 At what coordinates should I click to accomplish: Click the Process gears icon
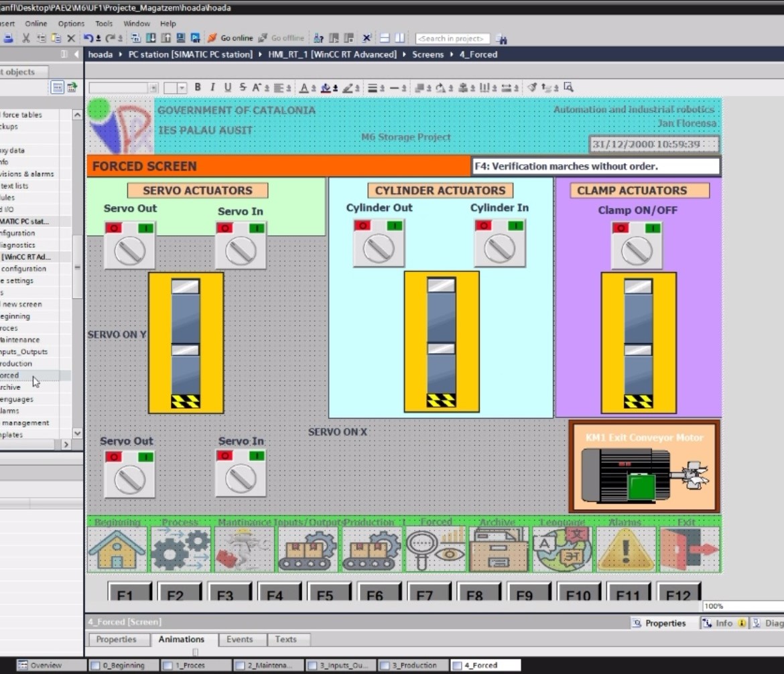(x=180, y=549)
